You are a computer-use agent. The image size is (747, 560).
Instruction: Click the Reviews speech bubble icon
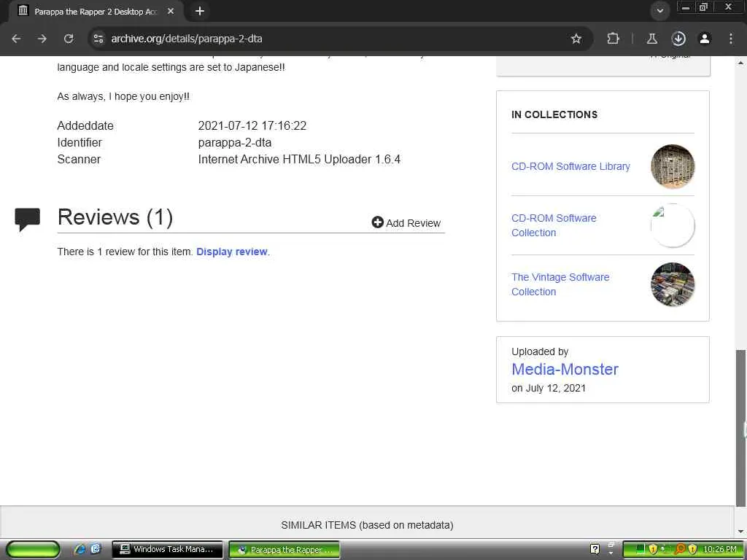coord(27,219)
